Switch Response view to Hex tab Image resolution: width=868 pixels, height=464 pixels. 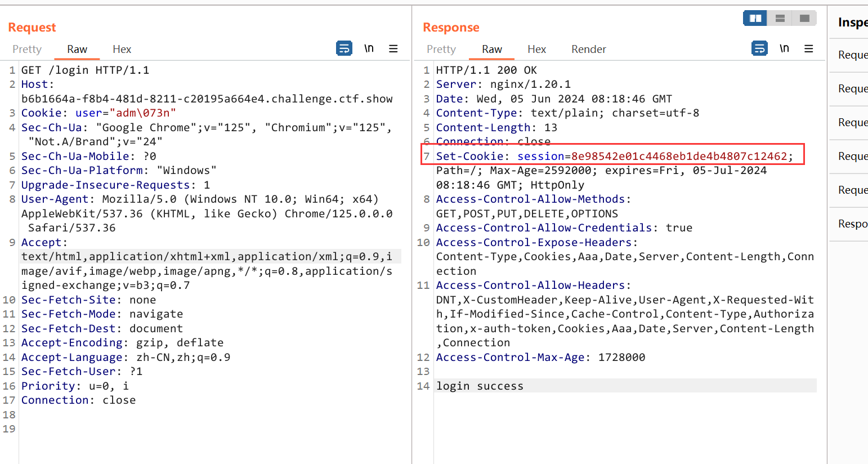tap(537, 49)
